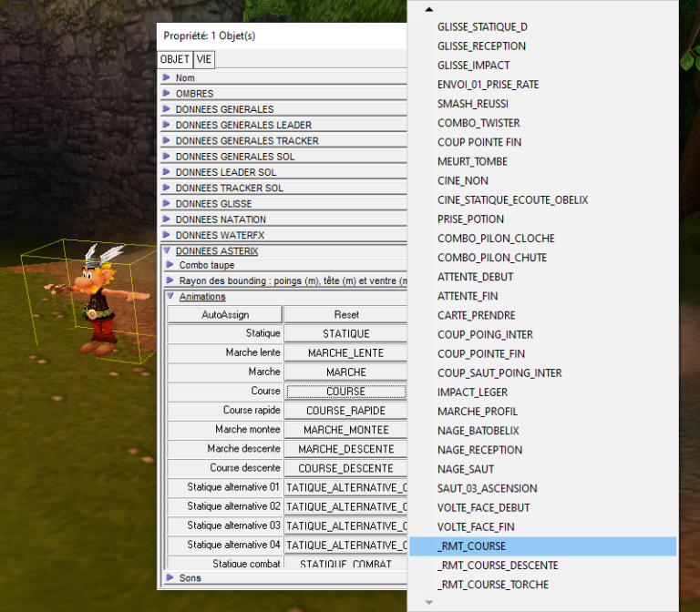Select COMBO_PILON_CHUTE entry
The height and width of the screenshot is (612, 700).
(x=543, y=258)
